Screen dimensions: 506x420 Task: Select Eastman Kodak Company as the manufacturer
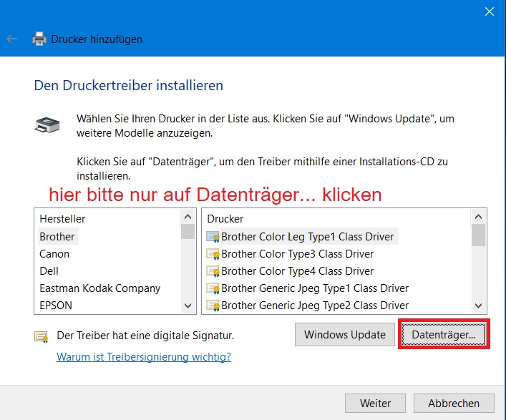[x=99, y=288]
